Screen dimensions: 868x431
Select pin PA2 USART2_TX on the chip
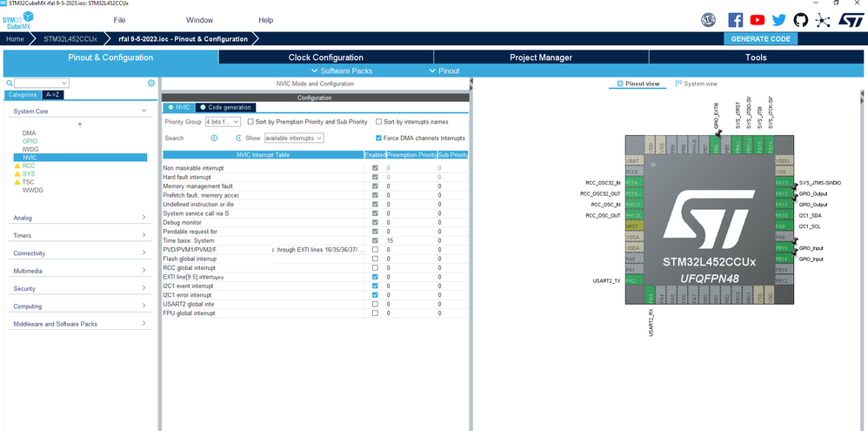pyautogui.click(x=634, y=281)
